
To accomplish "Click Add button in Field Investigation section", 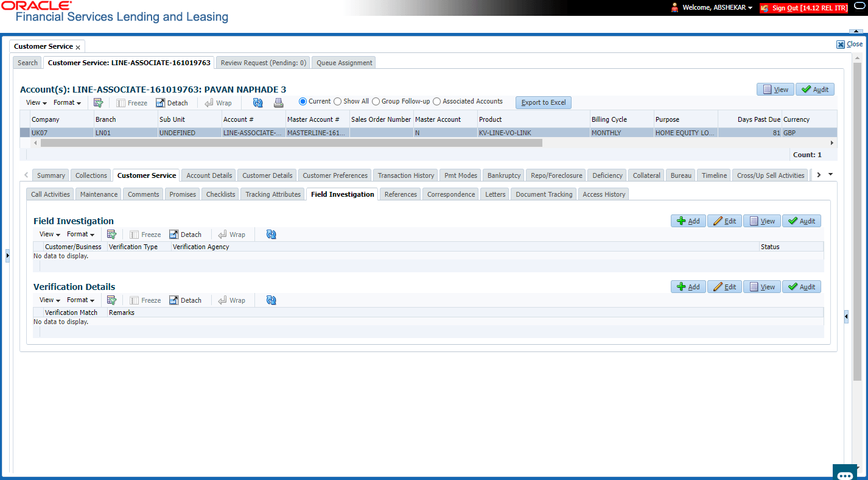I will tap(688, 221).
